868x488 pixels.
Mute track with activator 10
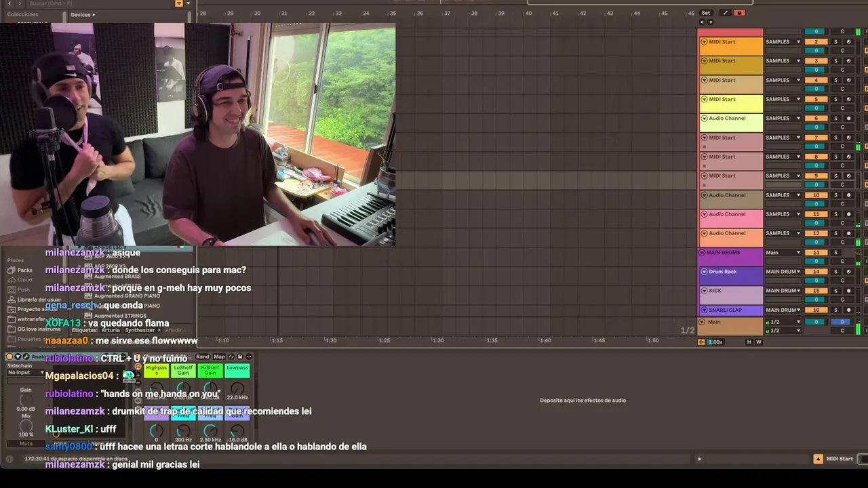[816, 195]
